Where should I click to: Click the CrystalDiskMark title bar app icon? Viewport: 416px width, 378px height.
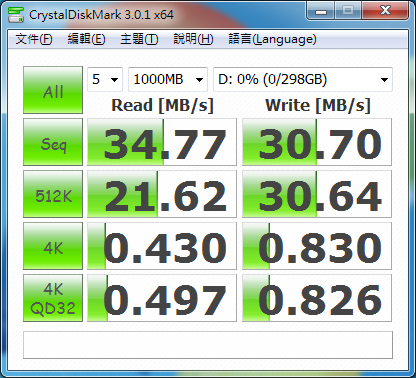coord(16,14)
